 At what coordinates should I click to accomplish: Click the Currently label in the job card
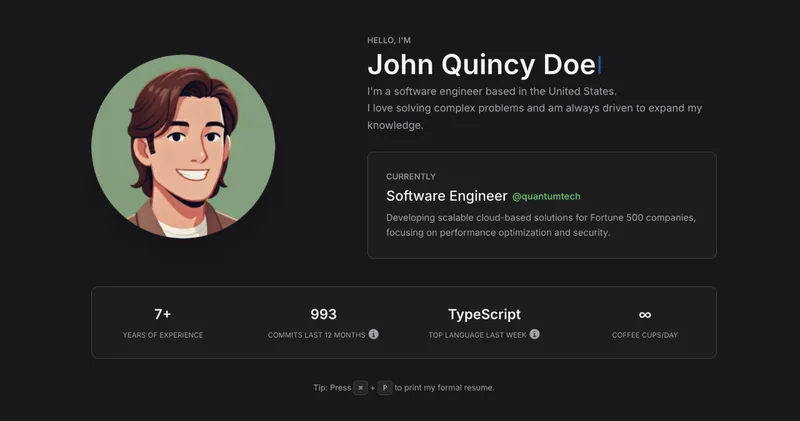point(411,177)
